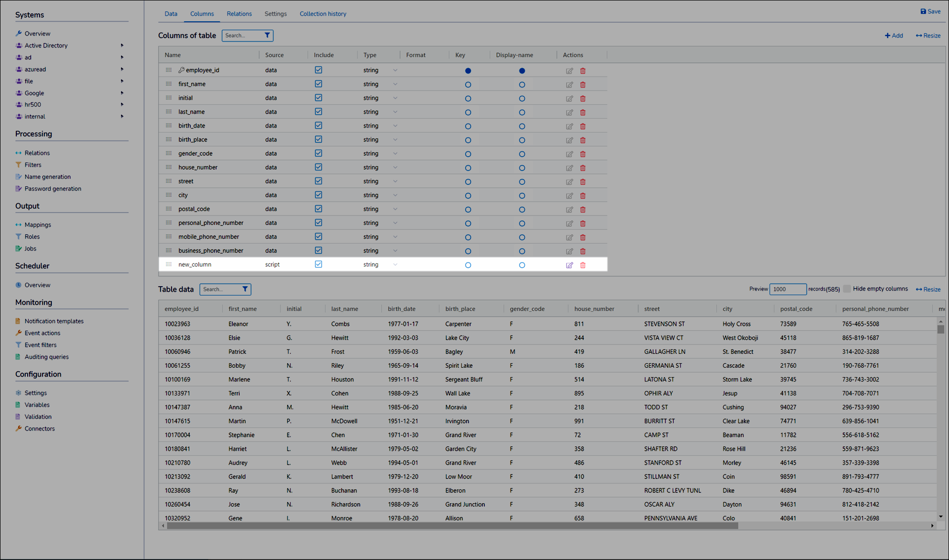Click the filter icon in Columns search box
The height and width of the screenshot is (560, 949).
267,36
